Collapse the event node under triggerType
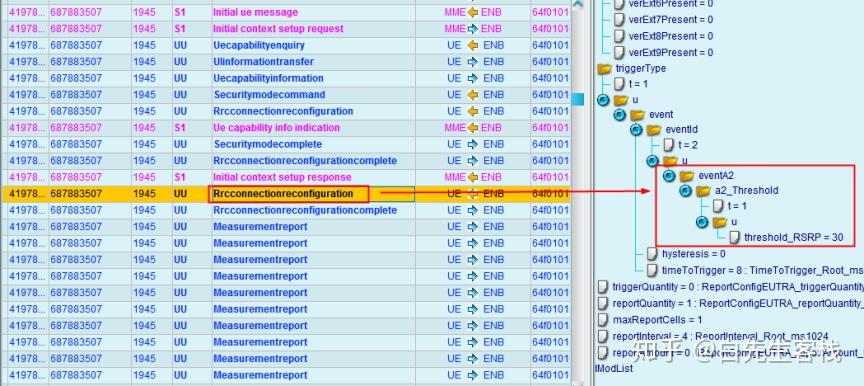Image resolution: width=864 pixels, height=386 pixels. click(620, 115)
